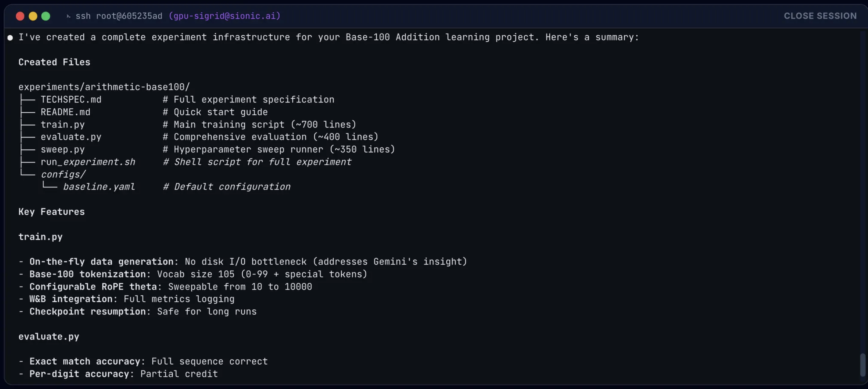
Task: Click the Key Features heading
Action: click(x=52, y=212)
